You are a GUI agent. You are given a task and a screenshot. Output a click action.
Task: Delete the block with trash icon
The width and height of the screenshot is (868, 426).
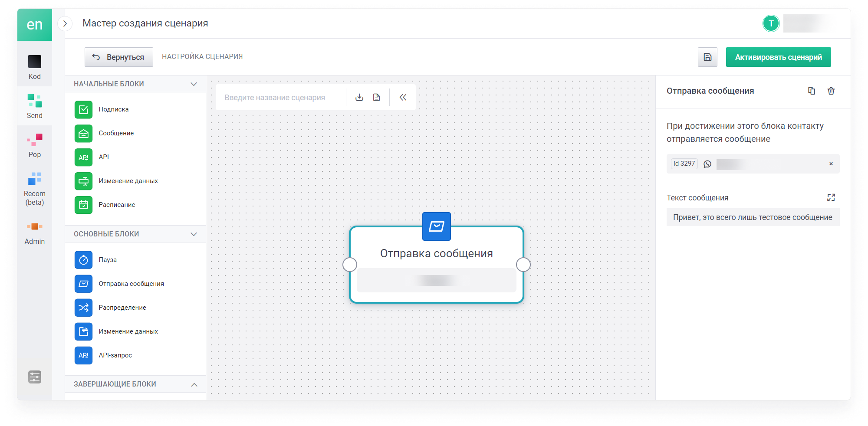click(831, 91)
